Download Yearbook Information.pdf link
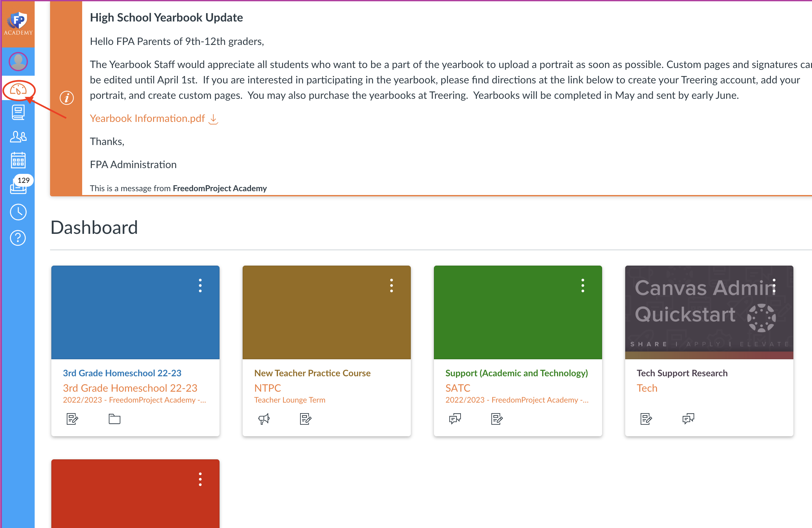This screenshot has height=528, width=812. [147, 118]
